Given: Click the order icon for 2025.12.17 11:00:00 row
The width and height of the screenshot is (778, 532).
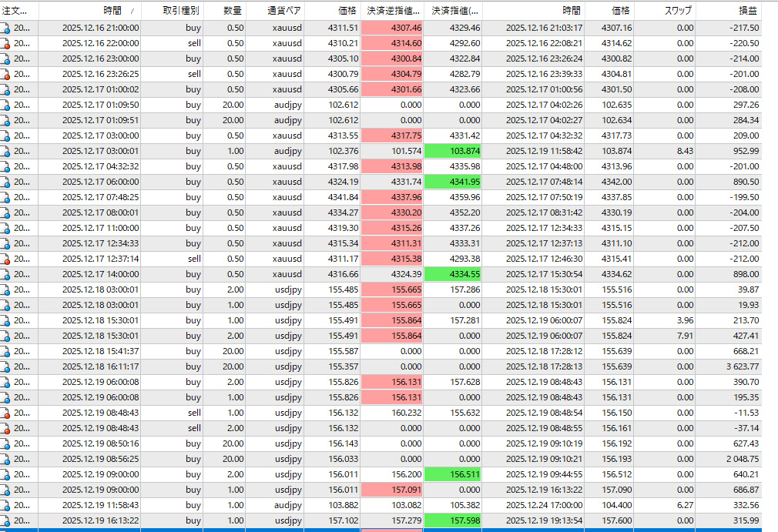Looking at the screenshot, I should [x=5, y=228].
